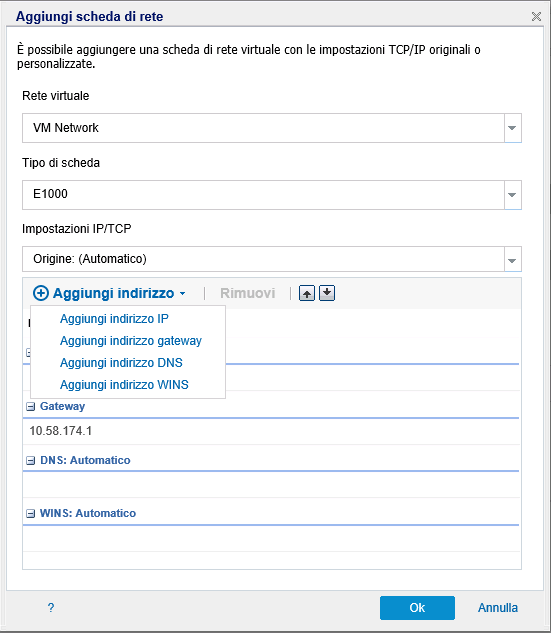Open the Tipo di scheda dropdown arrow
Viewport: 551px width, 633px height.
point(512,195)
